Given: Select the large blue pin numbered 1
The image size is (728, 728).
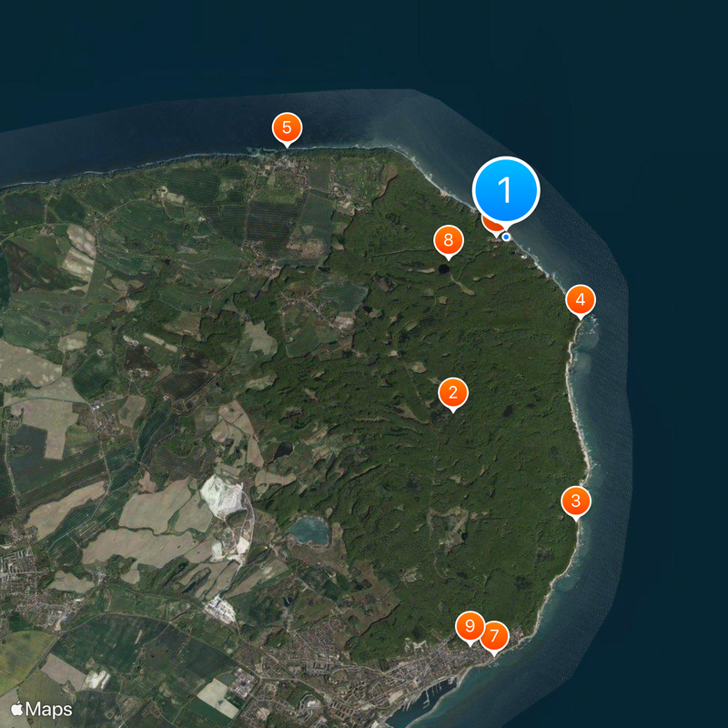Looking at the screenshot, I should (506, 191).
